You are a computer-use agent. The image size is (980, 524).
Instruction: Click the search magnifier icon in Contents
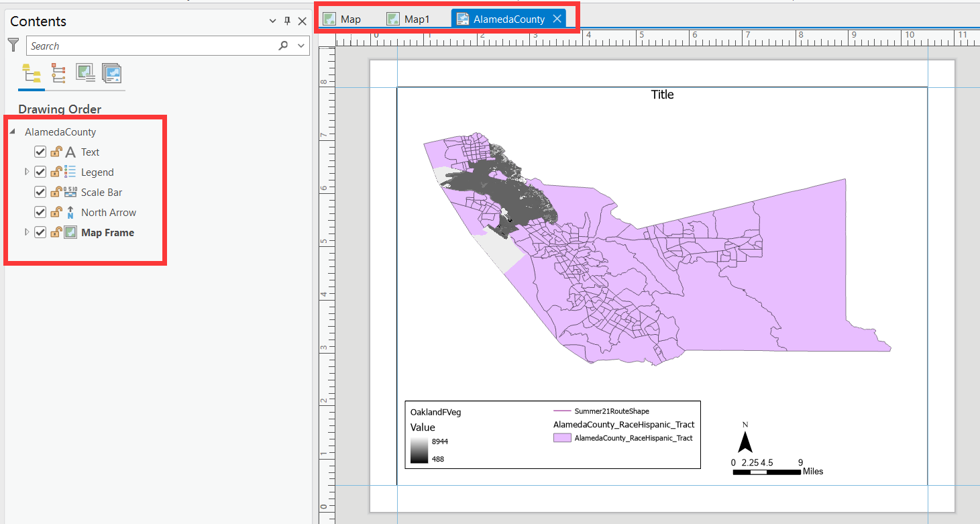tap(283, 46)
